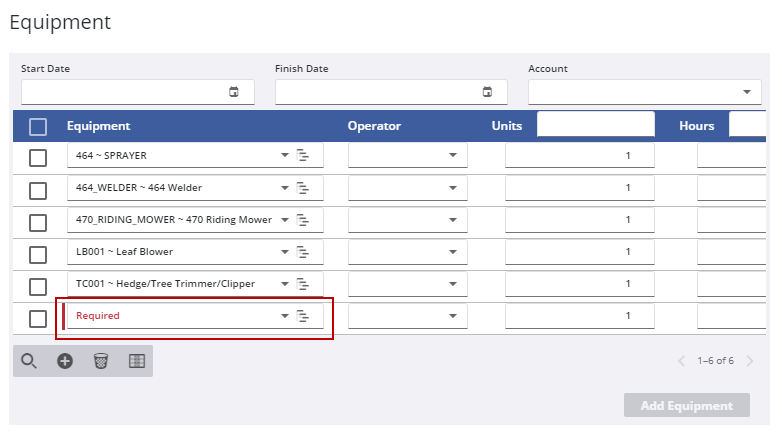This screenshot has height=436, width=782.
Task: Click the Units header bulk input box
Action: click(x=595, y=124)
